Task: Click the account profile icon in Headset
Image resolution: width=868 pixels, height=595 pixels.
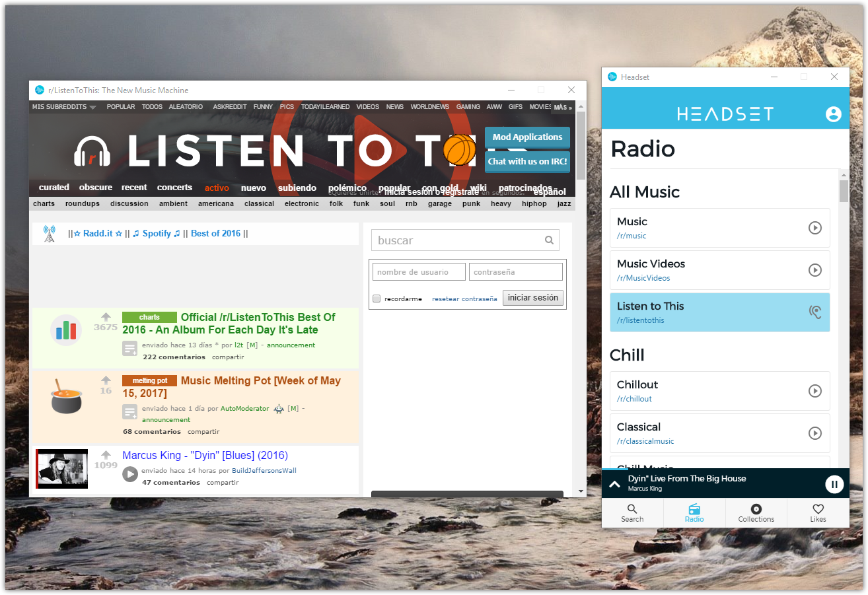Action: [x=832, y=114]
